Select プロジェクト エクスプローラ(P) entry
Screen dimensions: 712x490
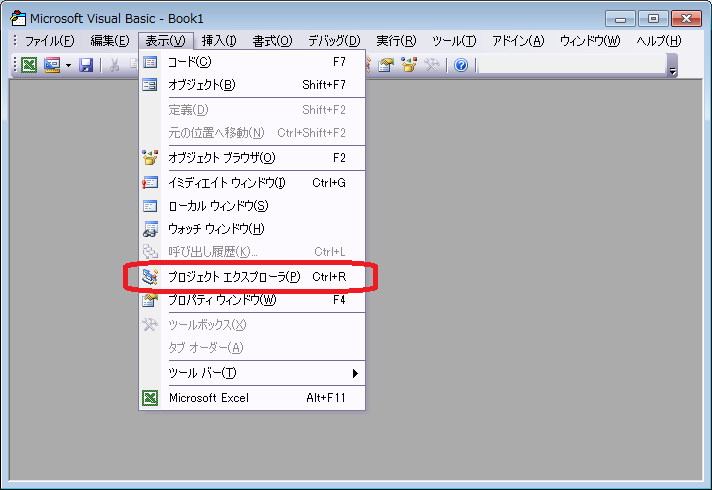(x=252, y=277)
